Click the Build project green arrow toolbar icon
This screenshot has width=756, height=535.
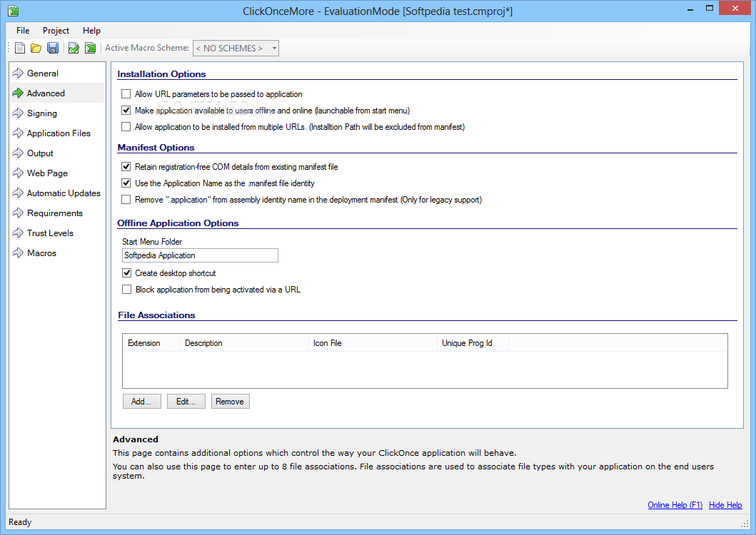click(x=90, y=48)
